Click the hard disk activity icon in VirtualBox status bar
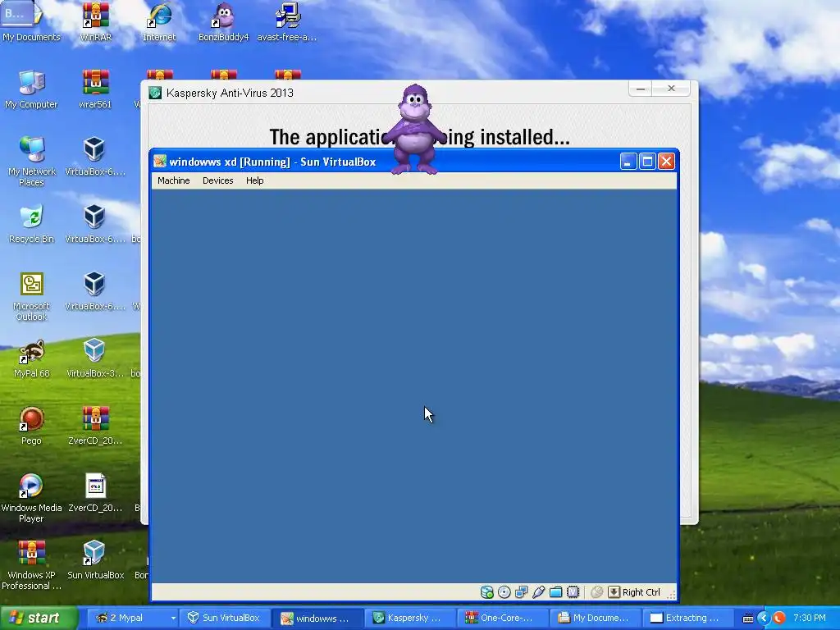This screenshot has height=630, width=840. coord(486,592)
